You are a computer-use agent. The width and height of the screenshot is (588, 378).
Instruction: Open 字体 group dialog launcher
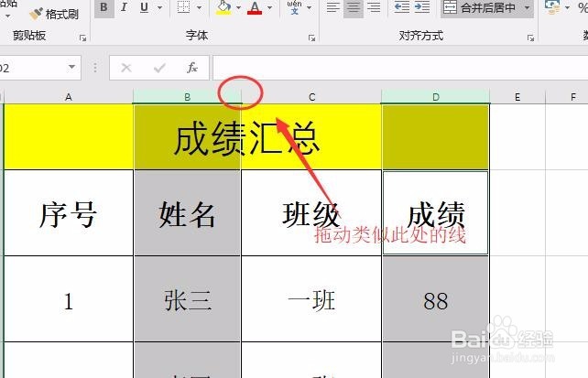[311, 38]
